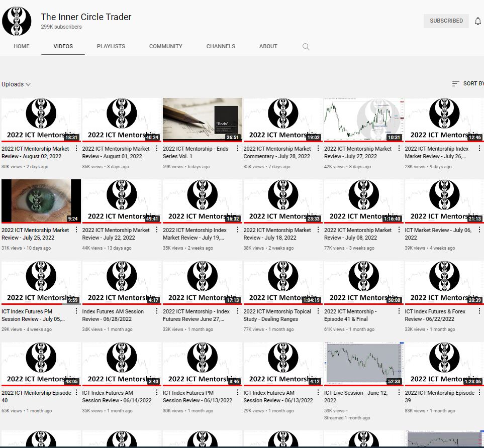Play the pencil thumbnail video 36:51
484x448 pixels.
202,120
